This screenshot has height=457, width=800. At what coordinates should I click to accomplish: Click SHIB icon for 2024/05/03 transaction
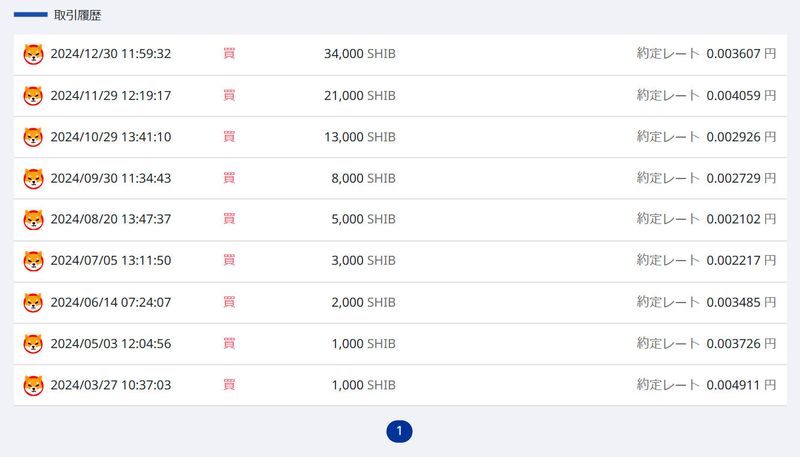tap(34, 344)
